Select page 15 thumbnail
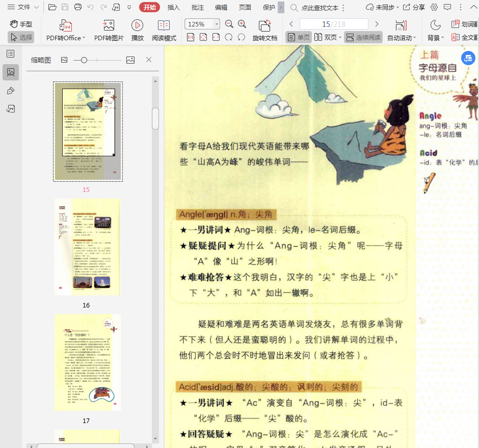This screenshot has height=448, width=479. click(x=88, y=131)
